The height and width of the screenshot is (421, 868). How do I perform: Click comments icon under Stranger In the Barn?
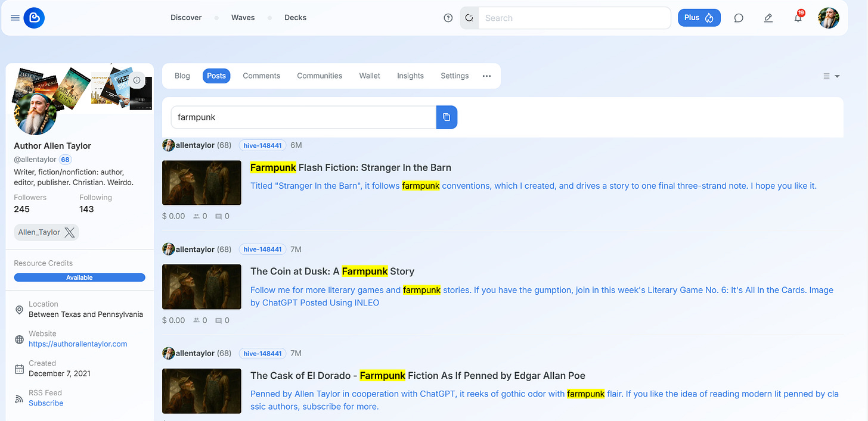coord(219,216)
